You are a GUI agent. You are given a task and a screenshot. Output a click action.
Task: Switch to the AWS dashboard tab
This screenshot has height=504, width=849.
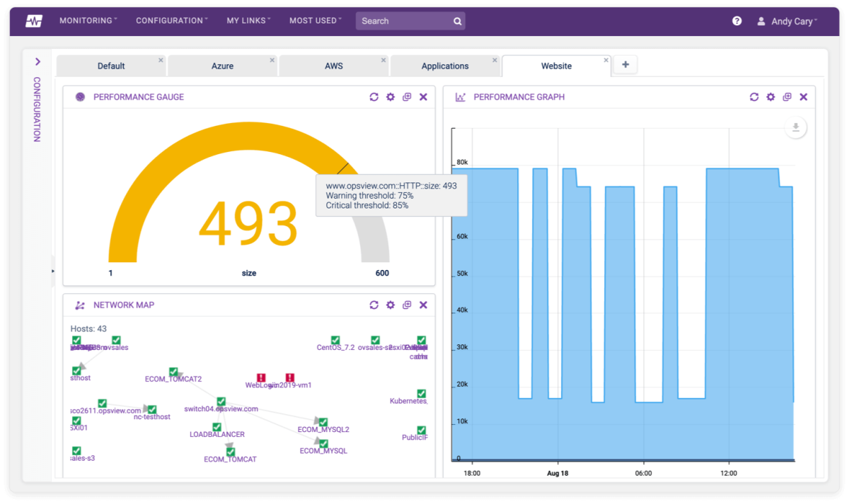pyautogui.click(x=333, y=65)
